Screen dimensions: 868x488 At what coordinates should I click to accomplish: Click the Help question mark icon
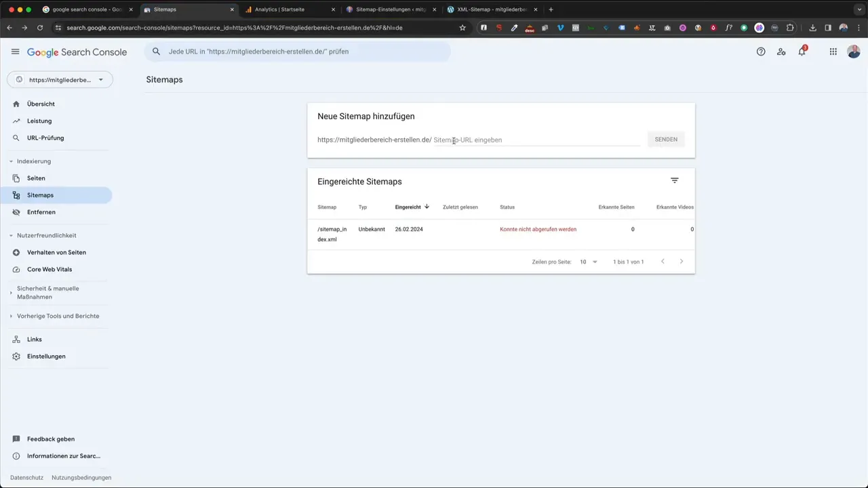761,52
